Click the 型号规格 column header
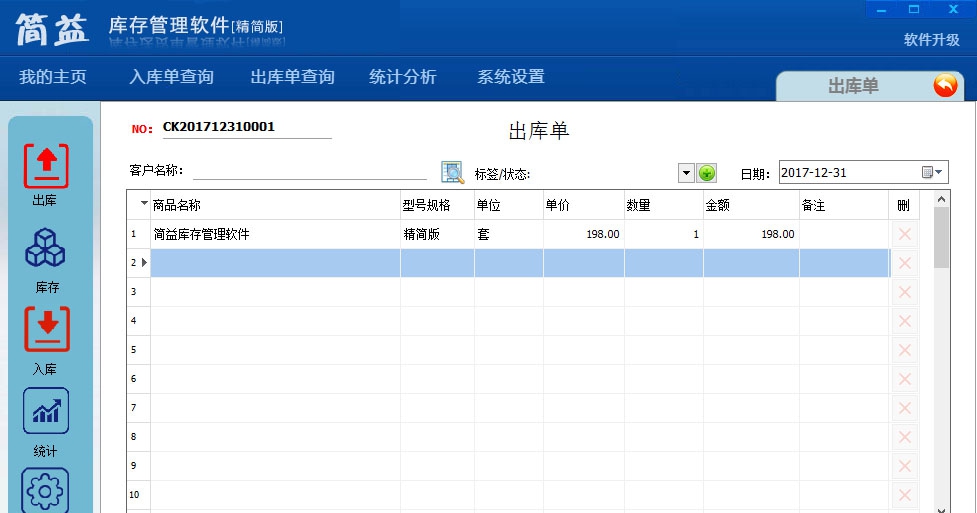The image size is (977, 513). [437, 205]
